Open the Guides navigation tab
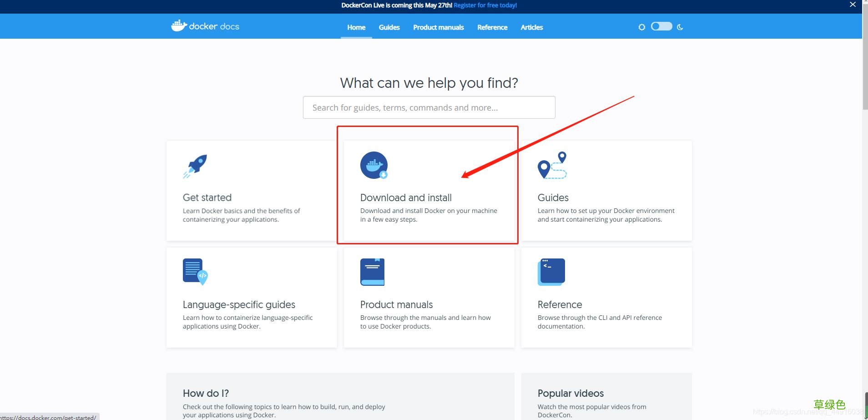868x420 pixels. point(389,27)
